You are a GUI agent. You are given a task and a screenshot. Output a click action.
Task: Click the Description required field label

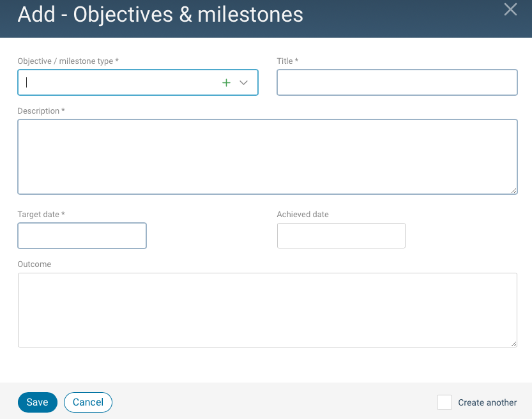point(40,110)
